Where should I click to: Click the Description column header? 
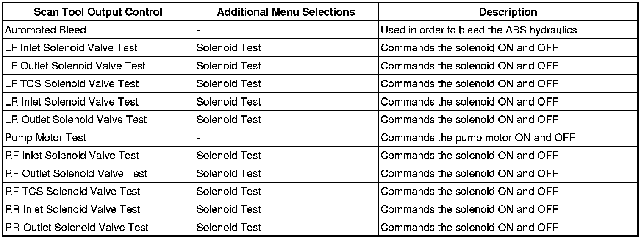click(x=508, y=12)
